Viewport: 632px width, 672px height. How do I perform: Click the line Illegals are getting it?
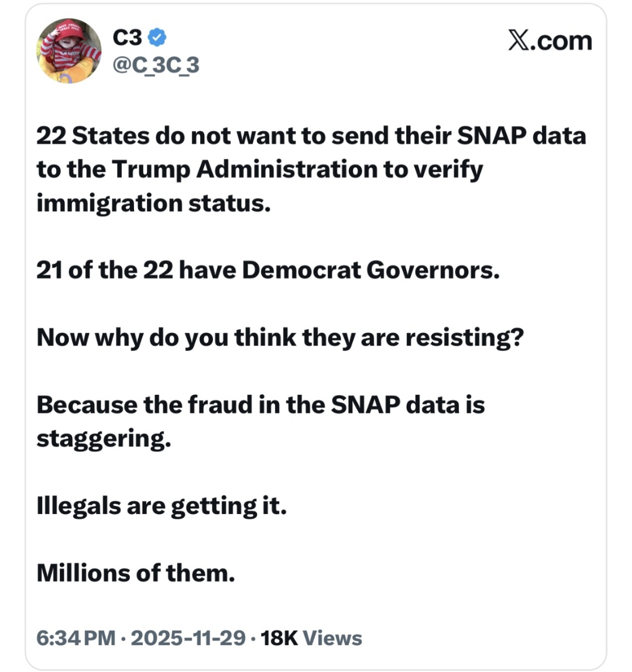[162, 506]
